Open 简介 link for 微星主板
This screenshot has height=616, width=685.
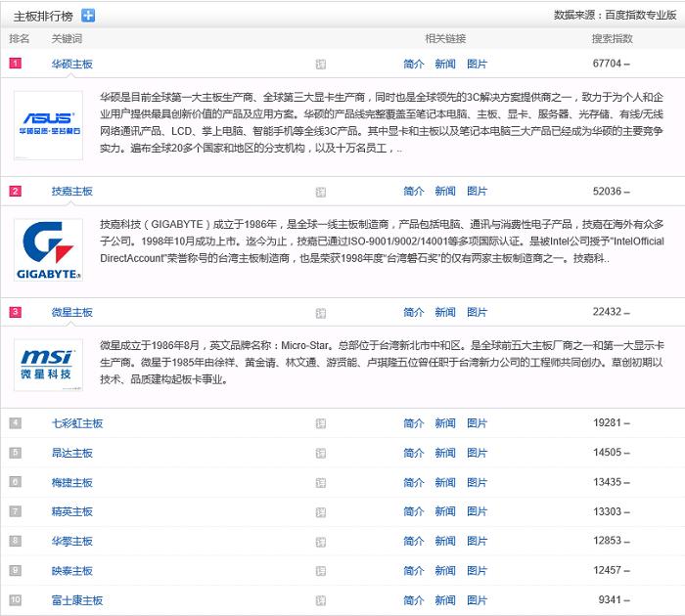(x=414, y=312)
